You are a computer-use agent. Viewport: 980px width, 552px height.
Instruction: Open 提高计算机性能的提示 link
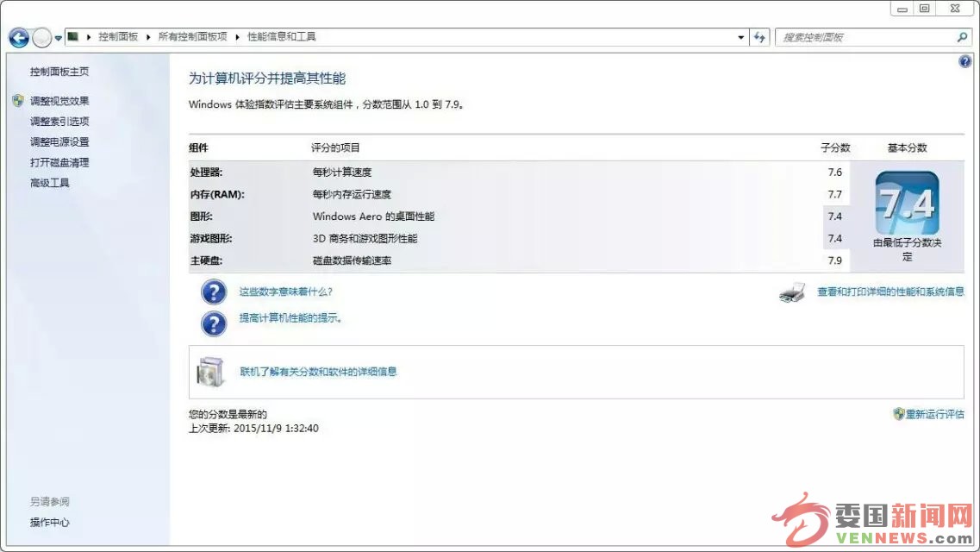[290, 318]
